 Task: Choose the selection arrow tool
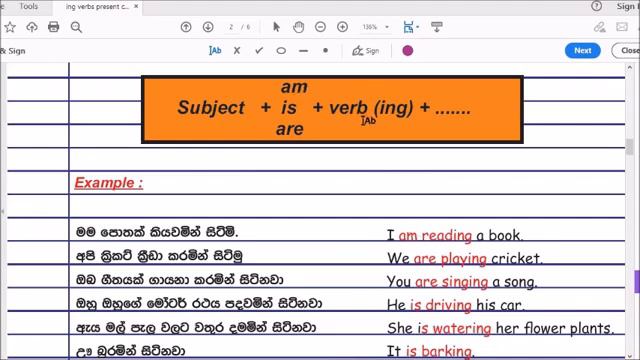(x=276, y=27)
